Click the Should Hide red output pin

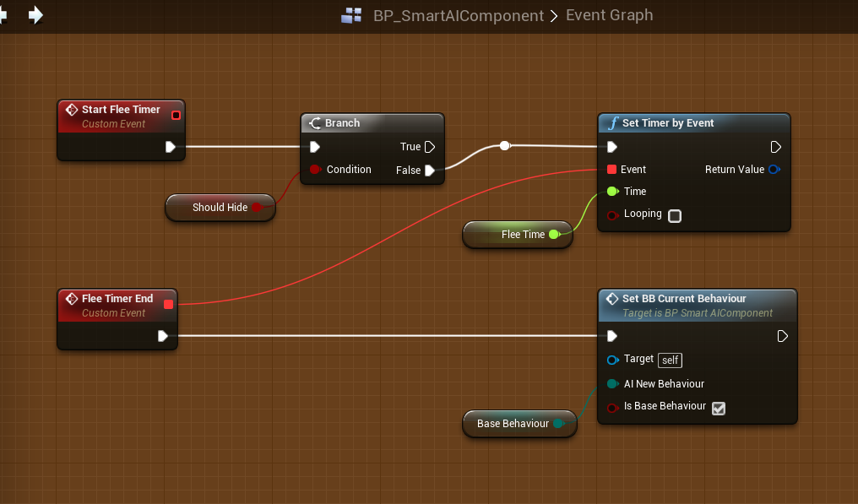(x=257, y=208)
